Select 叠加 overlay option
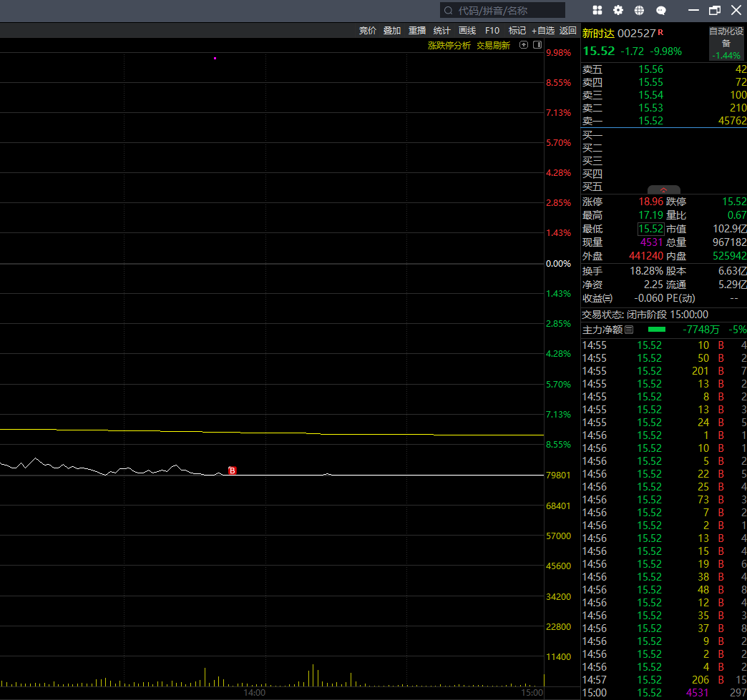Screen dimensions: 747x700 pyautogui.click(x=392, y=31)
